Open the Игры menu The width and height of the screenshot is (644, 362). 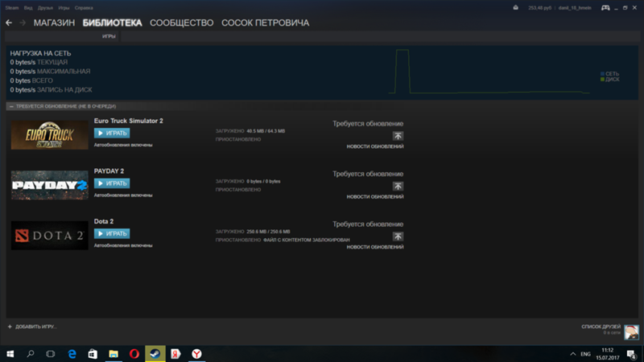tap(64, 8)
